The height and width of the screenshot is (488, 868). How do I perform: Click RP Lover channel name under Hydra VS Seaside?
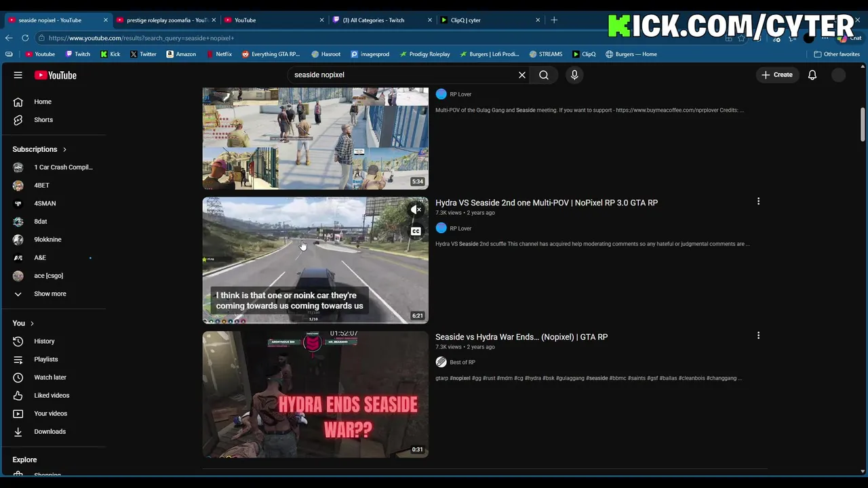pos(460,228)
